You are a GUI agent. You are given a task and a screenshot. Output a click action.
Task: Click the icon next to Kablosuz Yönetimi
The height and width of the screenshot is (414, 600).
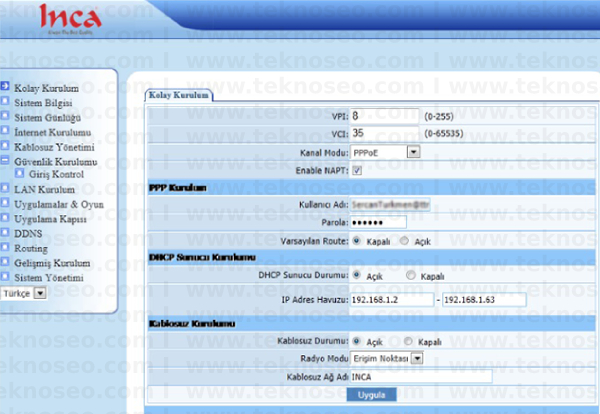tap(5, 145)
